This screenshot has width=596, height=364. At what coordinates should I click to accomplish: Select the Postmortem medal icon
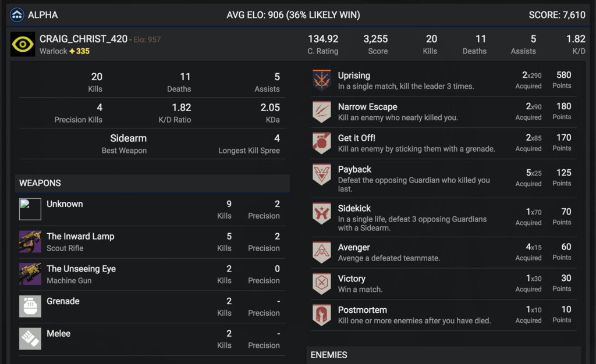[321, 315]
